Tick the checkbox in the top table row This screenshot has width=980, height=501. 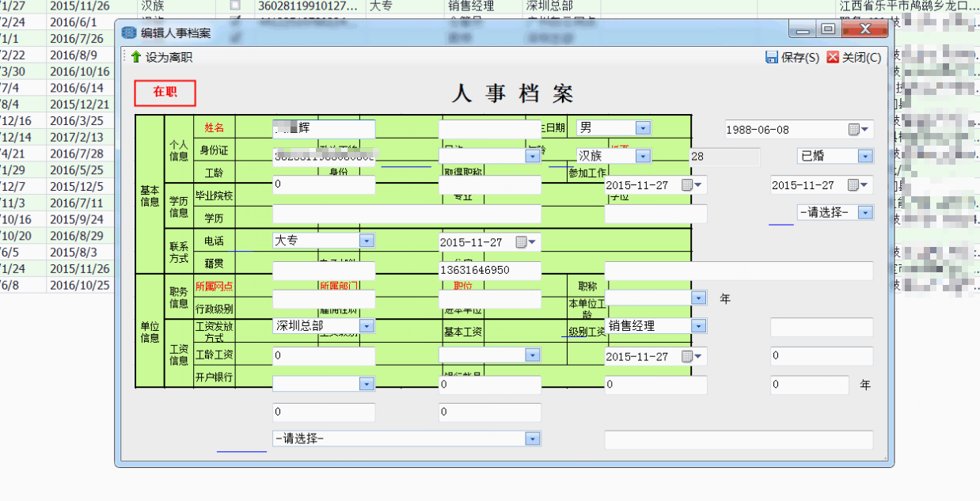tap(234, 6)
